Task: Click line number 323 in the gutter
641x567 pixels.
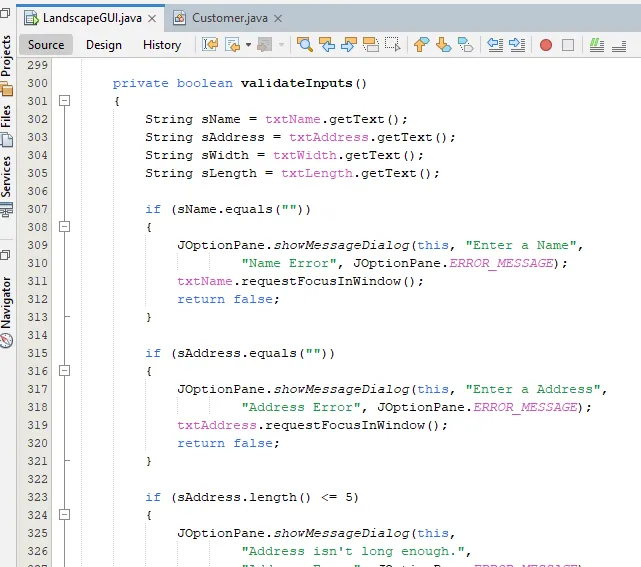Action: 37,497
